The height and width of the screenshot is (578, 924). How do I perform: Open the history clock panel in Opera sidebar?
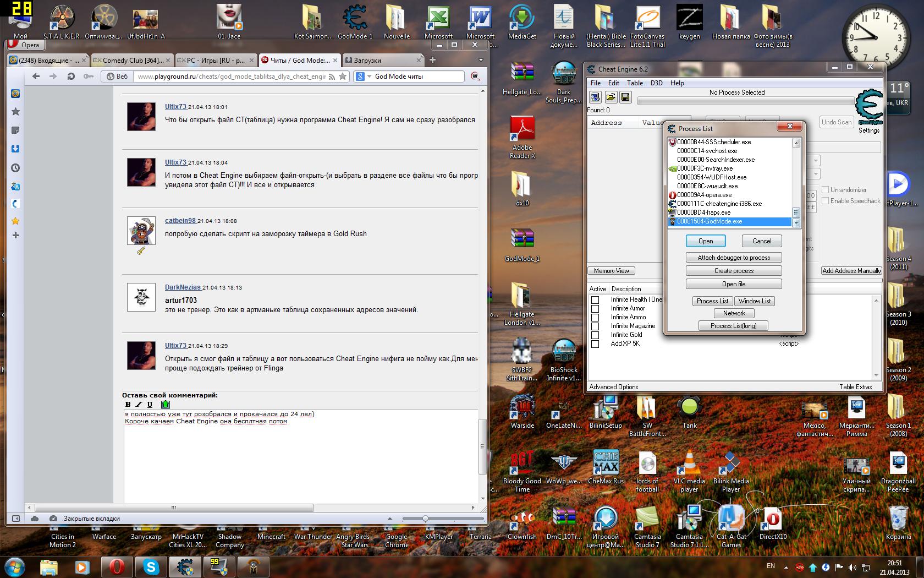(15, 168)
